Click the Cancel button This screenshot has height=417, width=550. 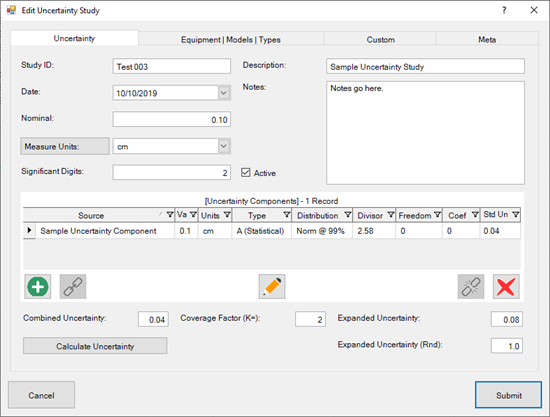tap(41, 395)
